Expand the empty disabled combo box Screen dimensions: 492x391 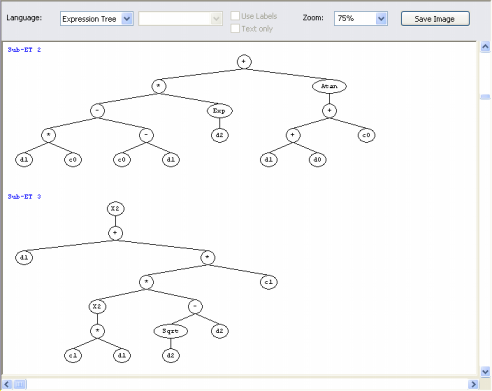coord(180,19)
